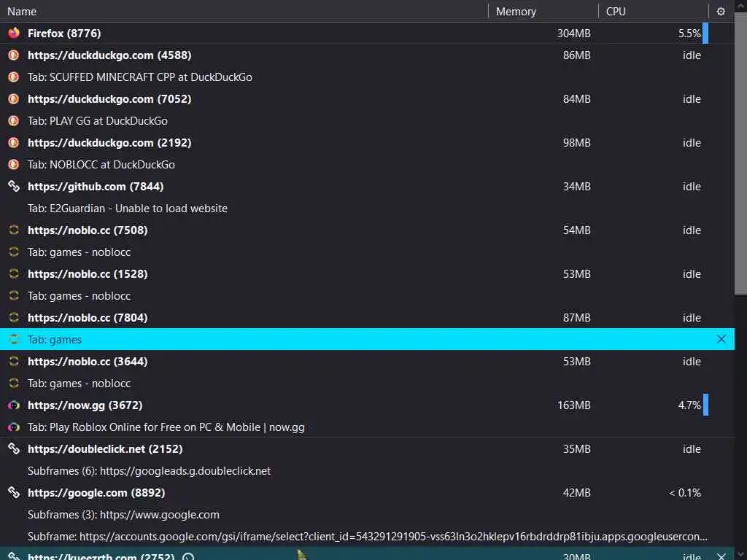The image size is (747, 560).
Task: Click the Firefox logo icon in the first row
Action: (14, 33)
